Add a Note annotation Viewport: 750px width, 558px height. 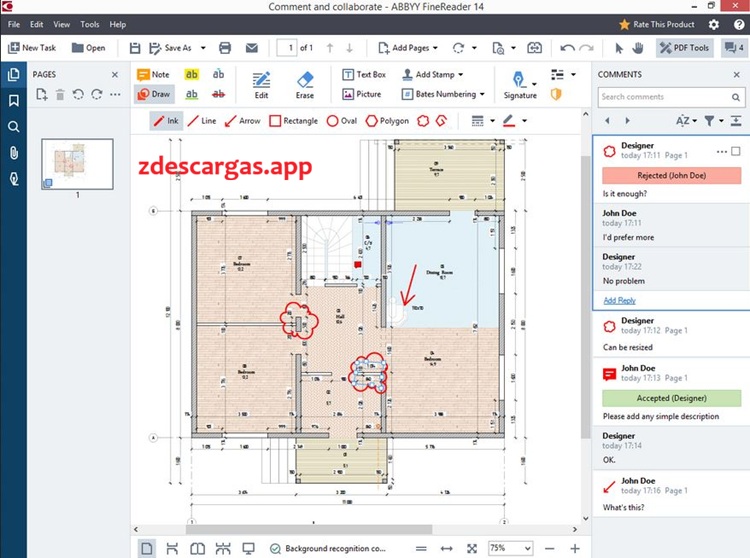pyautogui.click(x=153, y=75)
